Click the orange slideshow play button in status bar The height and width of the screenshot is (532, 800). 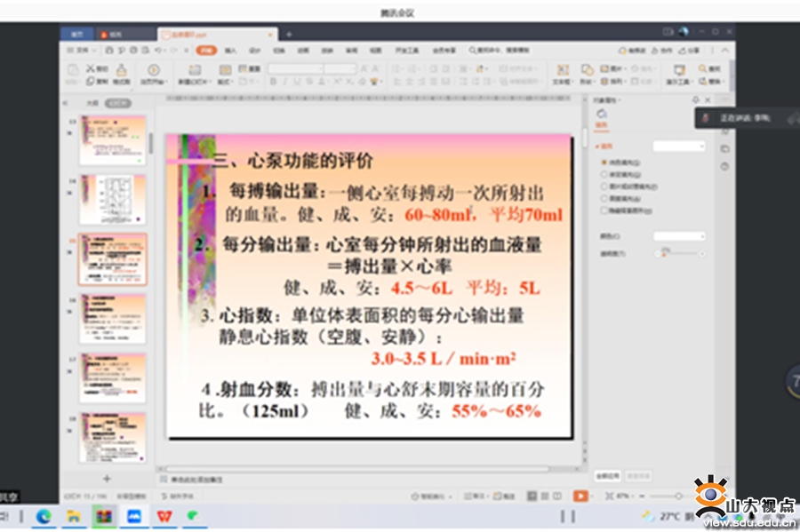click(x=580, y=496)
